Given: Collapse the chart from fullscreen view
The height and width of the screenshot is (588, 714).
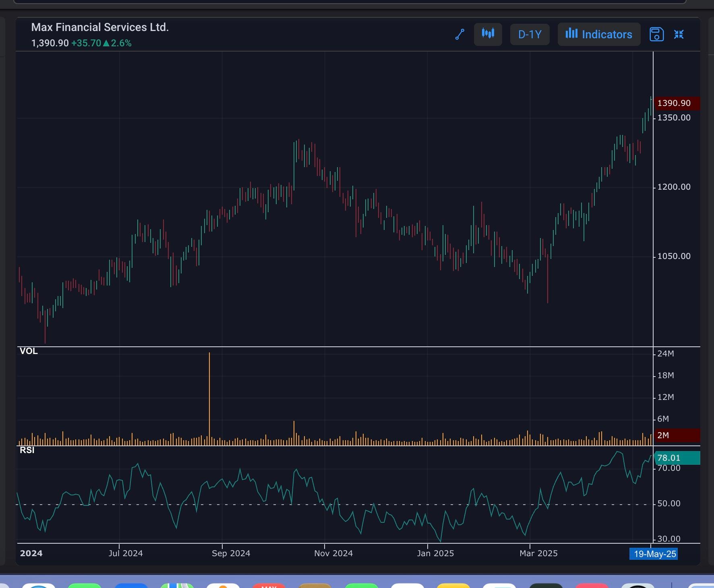Looking at the screenshot, I should click(679, 35).
